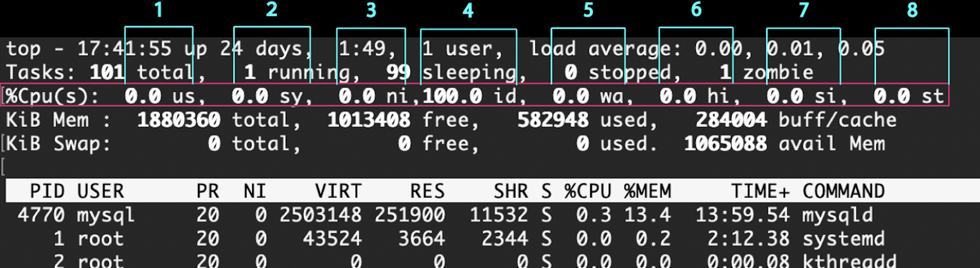Viewport: 980px width, 268px height.
Task: Click the TIME+ column header
Action: click(760, 191)
